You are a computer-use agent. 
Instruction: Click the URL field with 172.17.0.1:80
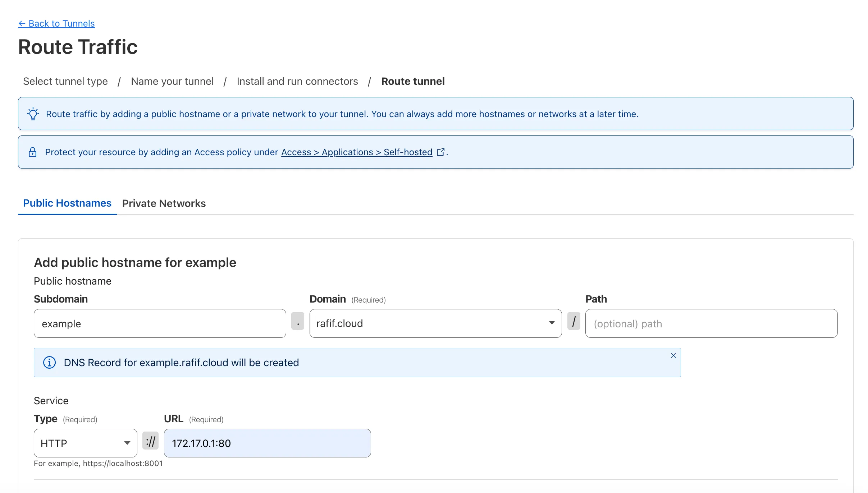point(267,443)
